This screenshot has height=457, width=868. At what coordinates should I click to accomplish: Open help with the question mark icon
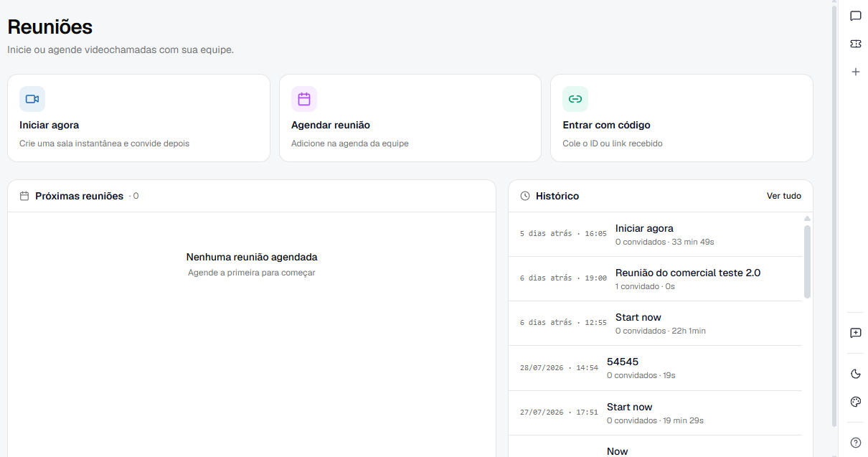(x=855, y=443)
